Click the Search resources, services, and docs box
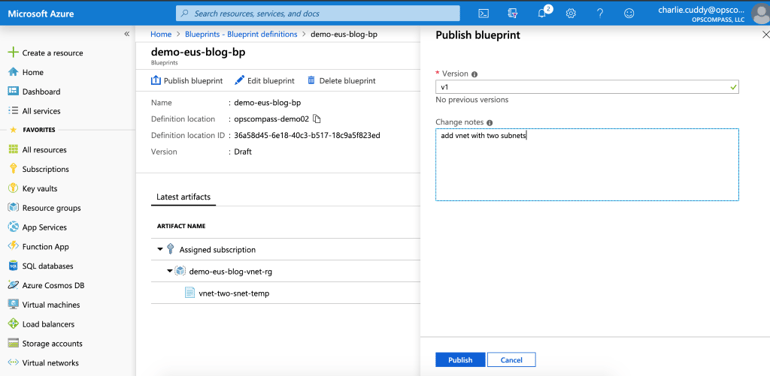The width and height of the screenshot is (770, 376). click(318, 13)
